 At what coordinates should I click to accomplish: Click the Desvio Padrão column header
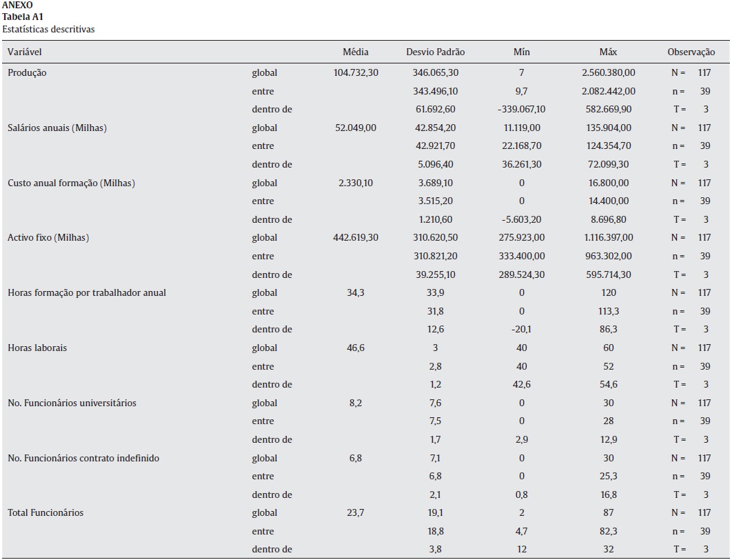(435, 52)
